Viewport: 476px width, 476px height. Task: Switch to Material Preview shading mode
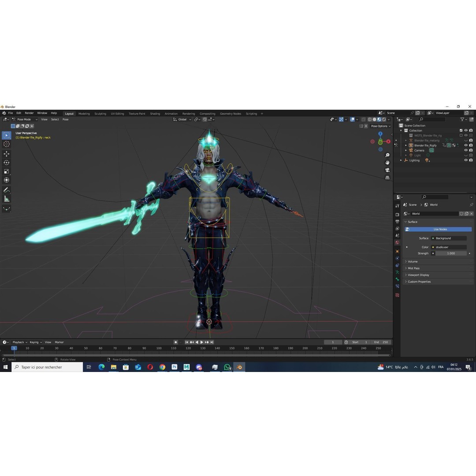(379, 119)
